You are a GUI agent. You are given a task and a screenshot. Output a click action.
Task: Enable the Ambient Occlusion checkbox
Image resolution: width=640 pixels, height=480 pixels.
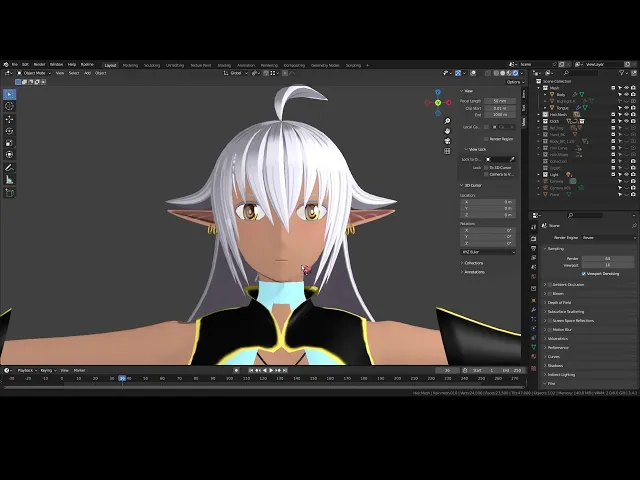click(x=550, y=284)
